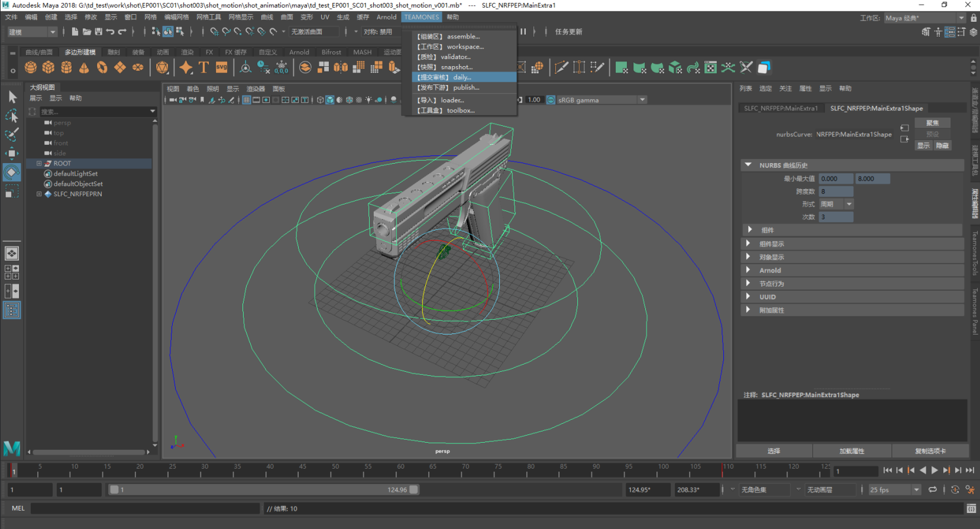This screenshot has height=529, width=980.
Task: Open the 25 fps frame rate dropdown
Action: coord(916,489)
